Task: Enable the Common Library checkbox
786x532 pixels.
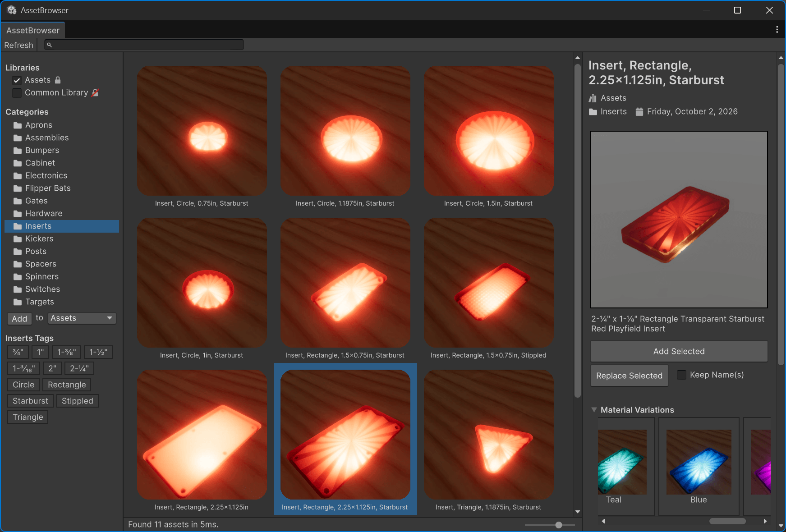Action: 17,93
